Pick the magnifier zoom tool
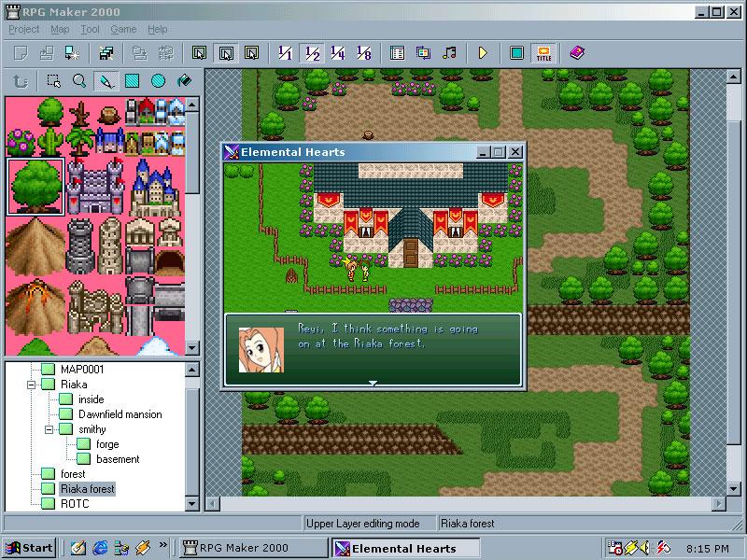Screen dimensions: 747x560 tap(80, 81)
